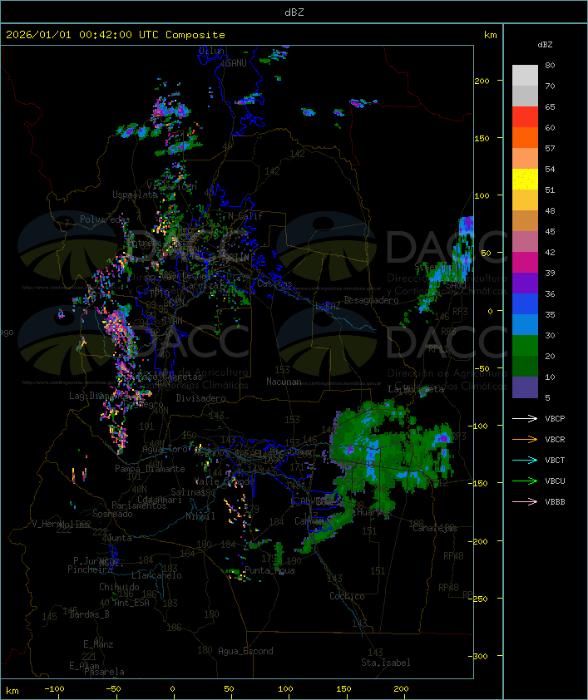This screenshot has height=700, width=588.
Task: Select the dark green 10-20 dBZ swatch
Action: click(525, 366)
